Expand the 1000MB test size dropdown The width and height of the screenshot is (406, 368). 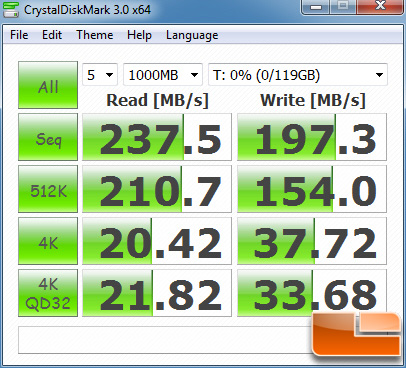163,75
